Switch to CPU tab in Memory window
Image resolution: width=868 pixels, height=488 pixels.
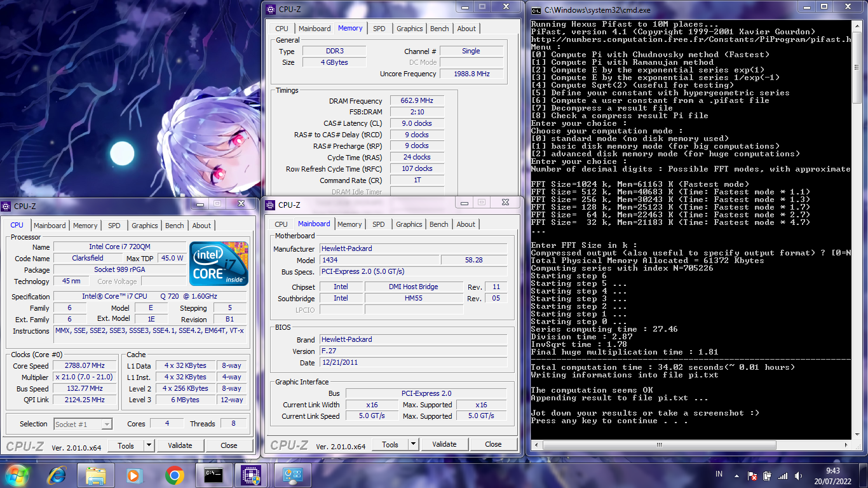tap(281, 29)
